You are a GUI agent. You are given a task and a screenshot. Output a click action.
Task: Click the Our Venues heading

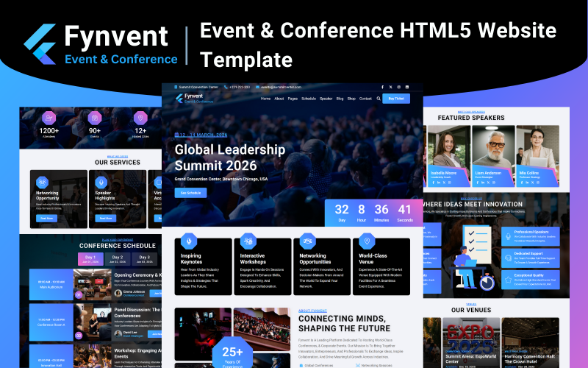click(471, 310)
